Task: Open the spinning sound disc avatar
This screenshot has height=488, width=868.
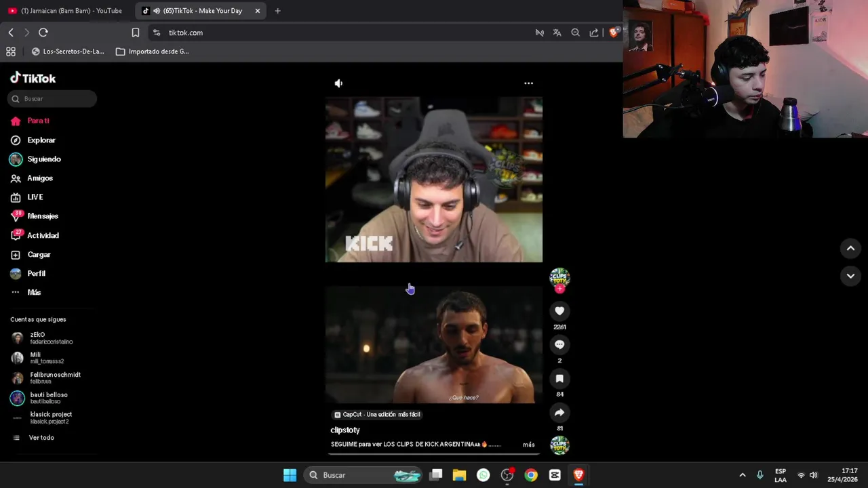Action: coord(559,445)
